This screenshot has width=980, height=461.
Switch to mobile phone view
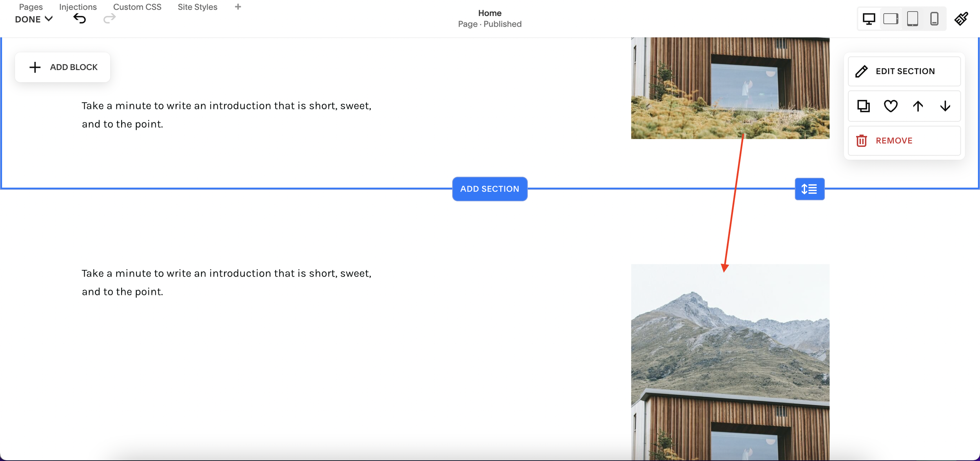click(934, 19)
